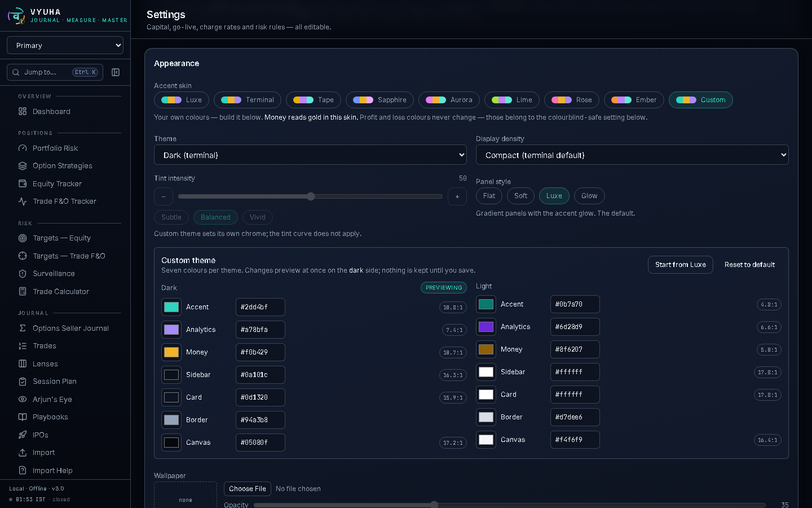Click the Trade Calculator icon
The image size is (812, 508).
(23, 292)
